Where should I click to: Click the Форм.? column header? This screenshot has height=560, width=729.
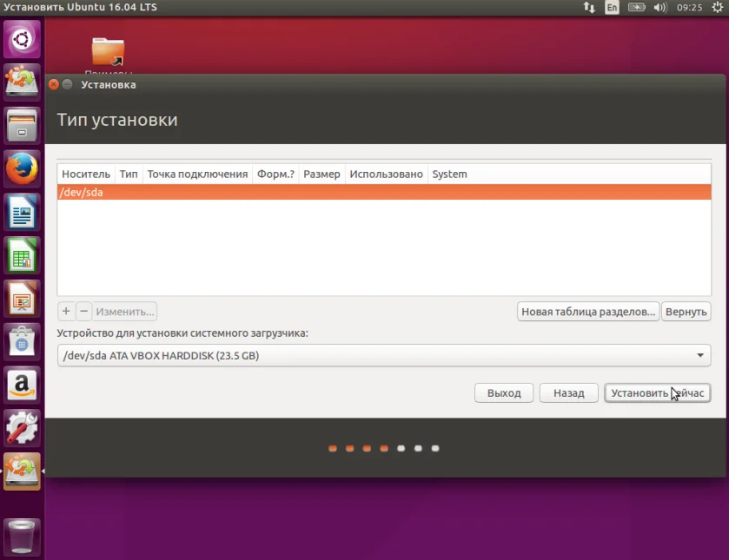click(275, 175)
